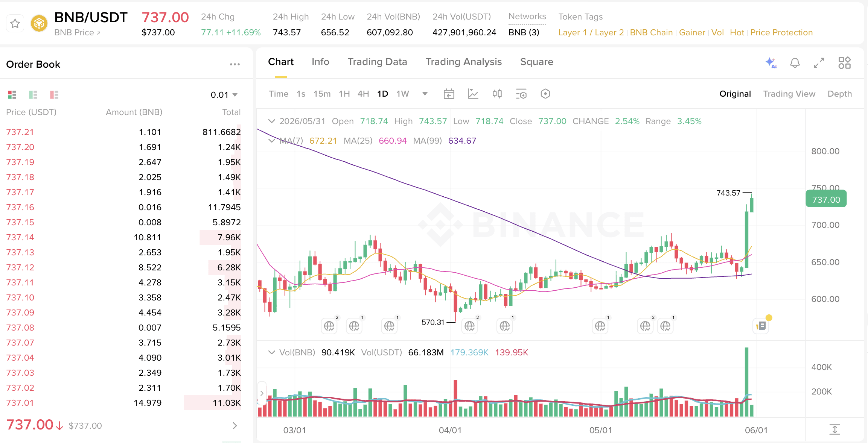This screenshot has height=443, width=868.
Task: Select the 1D interval
Action: coord(383,94)
